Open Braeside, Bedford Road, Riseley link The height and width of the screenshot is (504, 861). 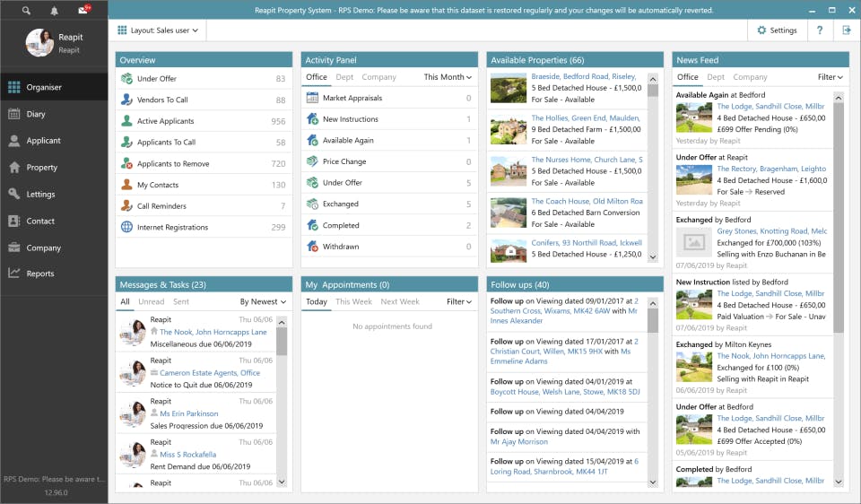pyautogui.click(x=583, y=76)
